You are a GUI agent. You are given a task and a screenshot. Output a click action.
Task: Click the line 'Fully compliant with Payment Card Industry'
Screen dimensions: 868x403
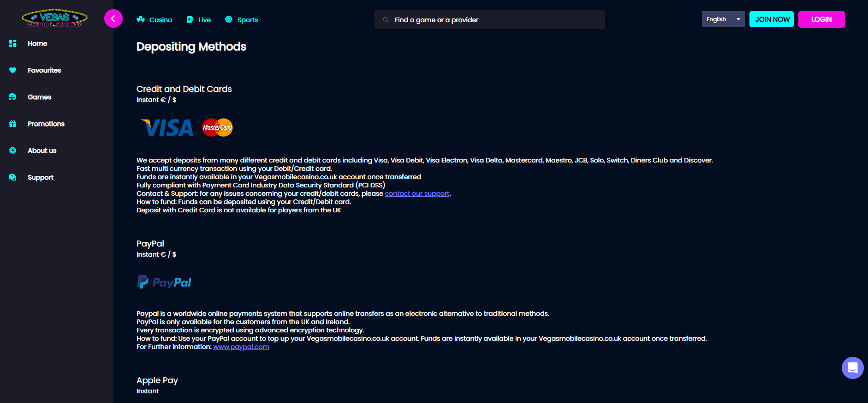coord(261,185)
